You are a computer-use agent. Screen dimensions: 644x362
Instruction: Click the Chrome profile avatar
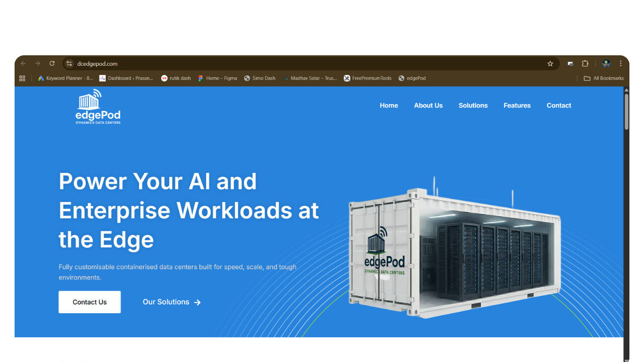[606, 64]
